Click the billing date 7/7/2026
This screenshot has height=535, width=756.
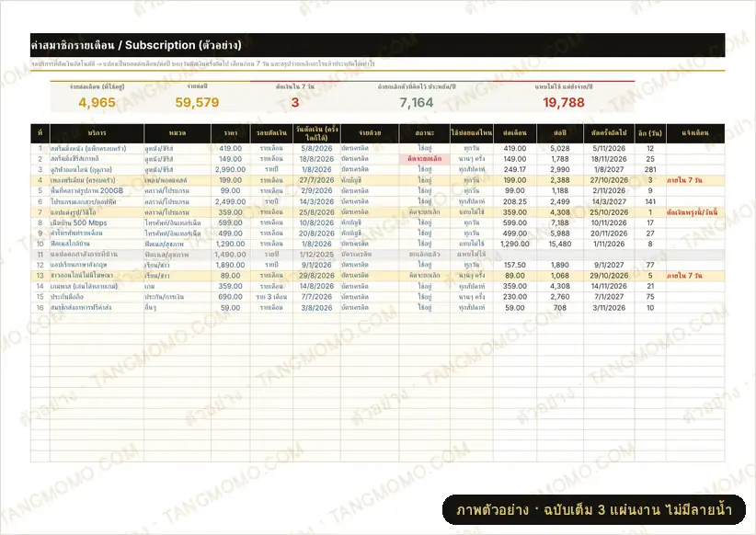[316, 297]
